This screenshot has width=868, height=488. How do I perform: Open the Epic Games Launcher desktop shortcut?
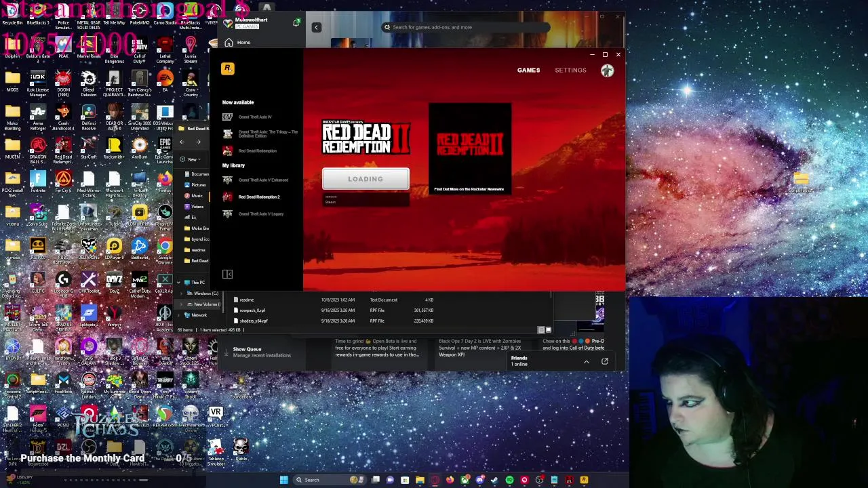[165, 149]
